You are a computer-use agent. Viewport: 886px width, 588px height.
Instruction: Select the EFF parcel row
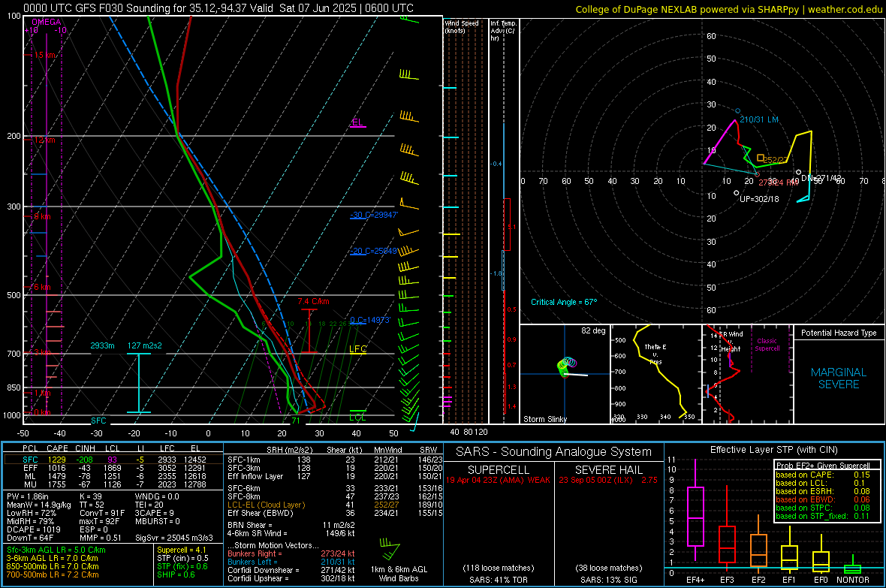pos(113,468)
